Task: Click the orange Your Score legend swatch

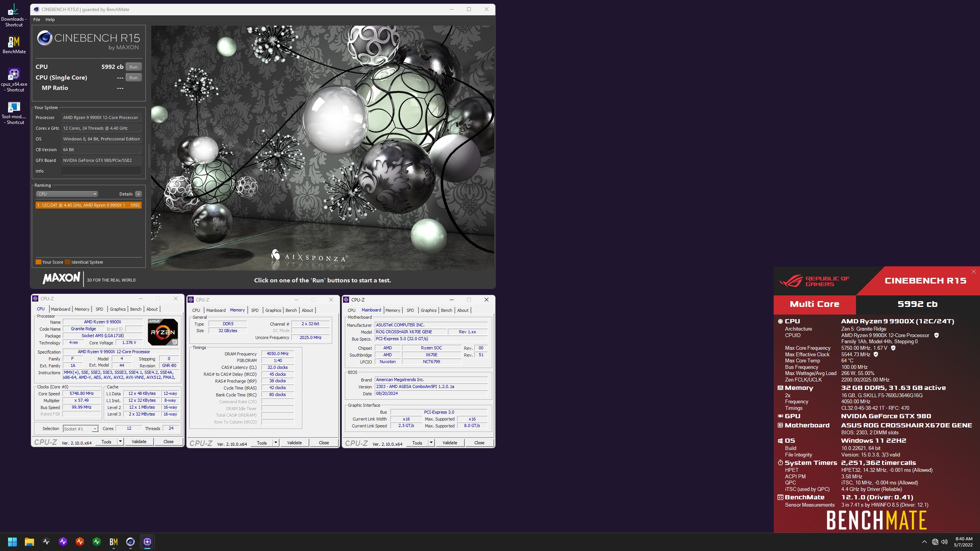Action: coord(38,262)
